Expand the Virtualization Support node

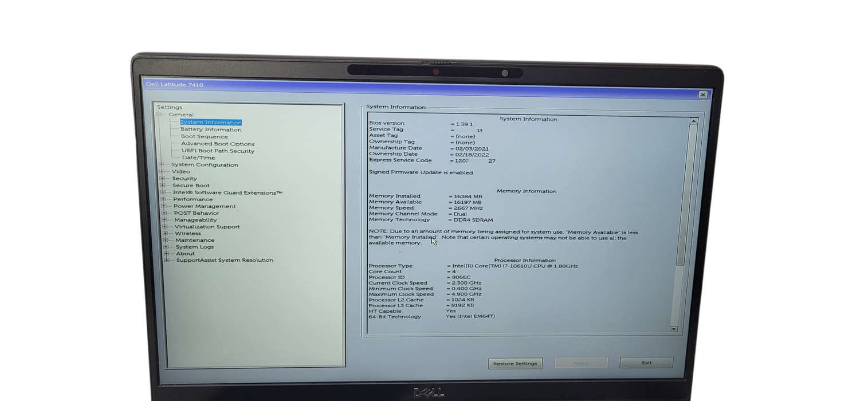click(165, 227)
